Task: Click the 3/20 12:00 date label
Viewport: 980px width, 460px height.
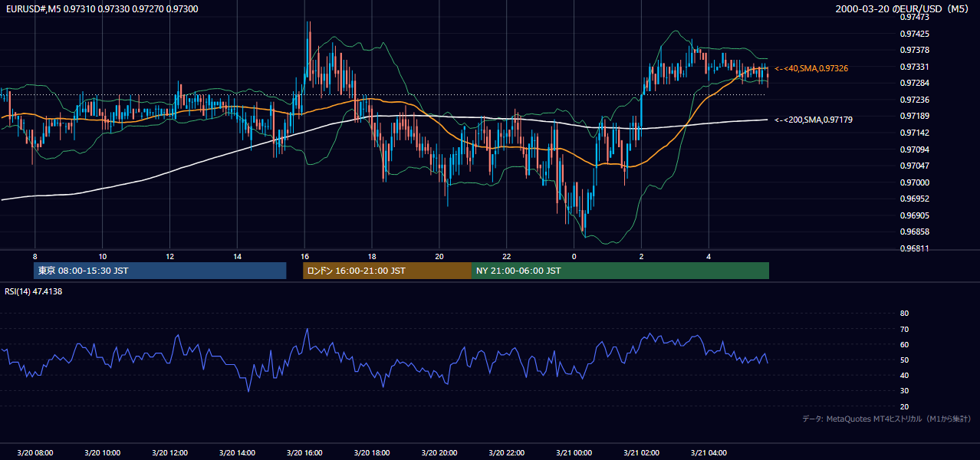Action: [169, 452]
